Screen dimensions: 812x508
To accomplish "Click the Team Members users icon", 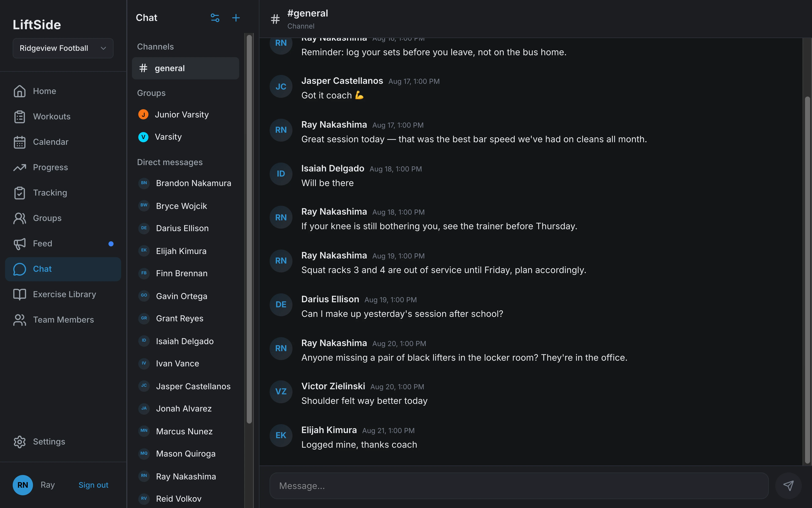I will [19, 320].
